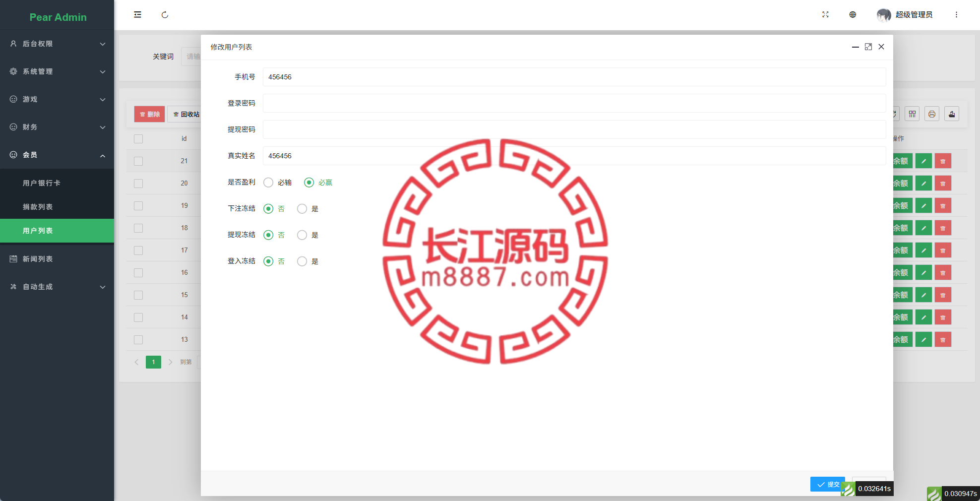Focus the 手机号 input field
Screen dimensions: 980x501
(x=574, y=77)
